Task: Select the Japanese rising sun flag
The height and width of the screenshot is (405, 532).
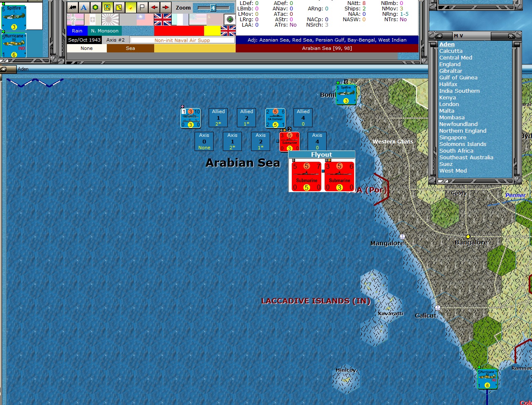Action: (x=110, y=20)
